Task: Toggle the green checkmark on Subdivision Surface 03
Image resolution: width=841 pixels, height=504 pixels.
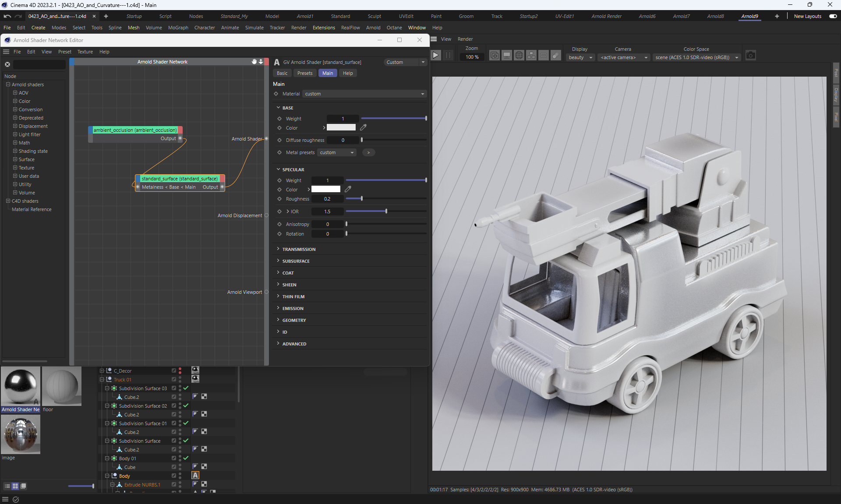Action: [x=186, y=388]
